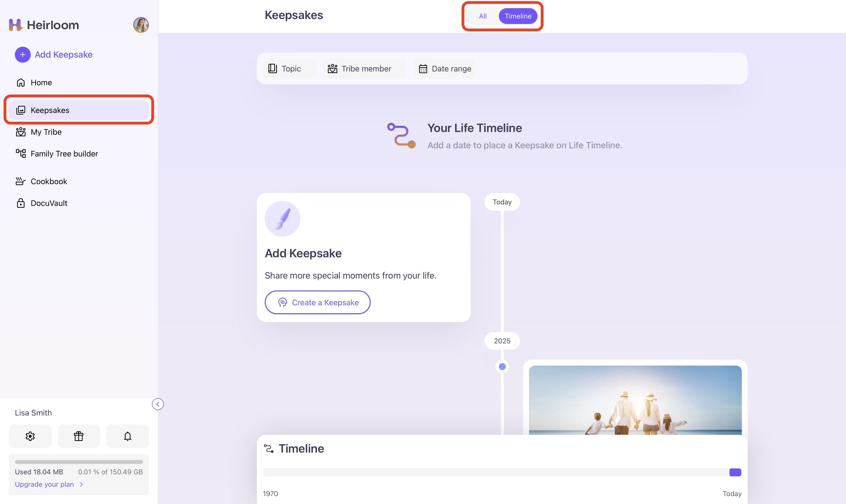Open the Date range filter

(445, 69)
